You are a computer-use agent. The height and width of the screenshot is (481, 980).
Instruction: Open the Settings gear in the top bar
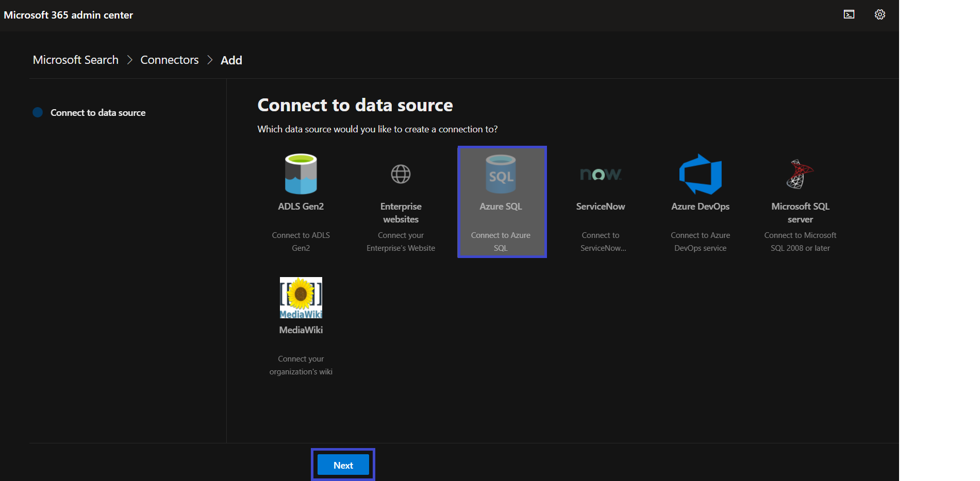(879, 14)
